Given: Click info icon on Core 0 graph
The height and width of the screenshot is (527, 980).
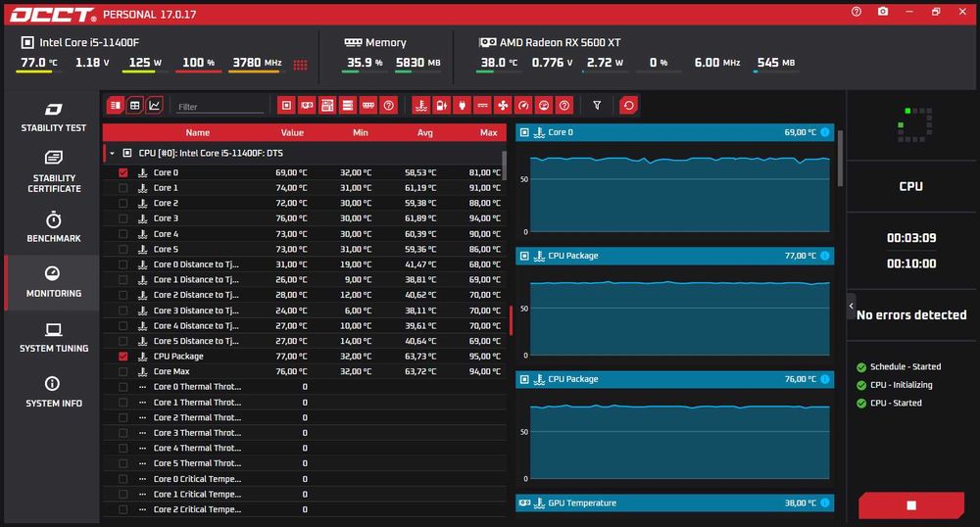Looking at the screenshot, I should [825, 132].
